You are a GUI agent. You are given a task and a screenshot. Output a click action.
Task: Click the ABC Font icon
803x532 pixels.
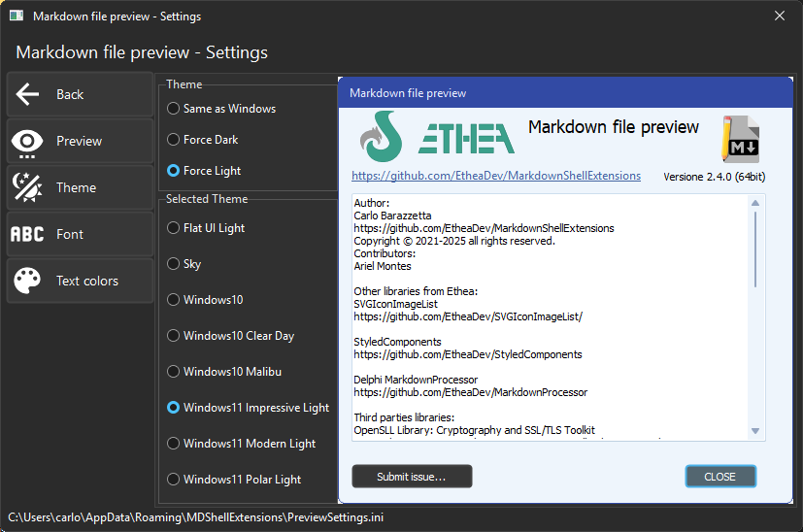pyautogui.click(x=27, y=234)
